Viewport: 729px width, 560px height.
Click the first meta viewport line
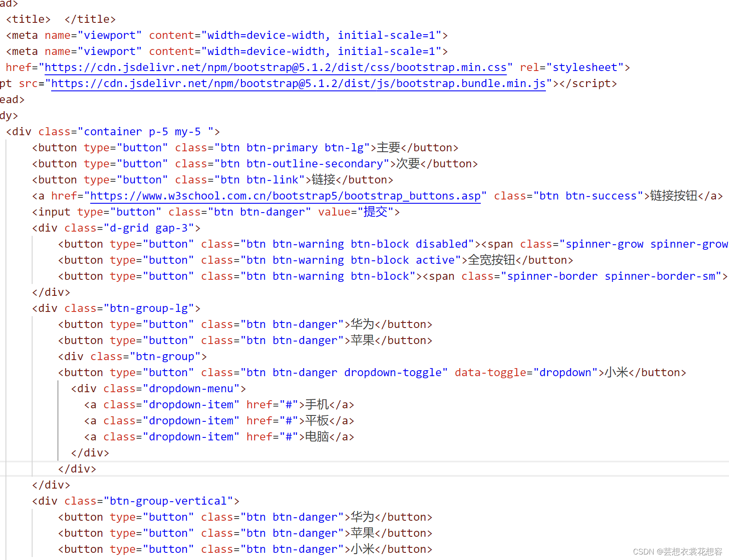click(x=227, y=36)
